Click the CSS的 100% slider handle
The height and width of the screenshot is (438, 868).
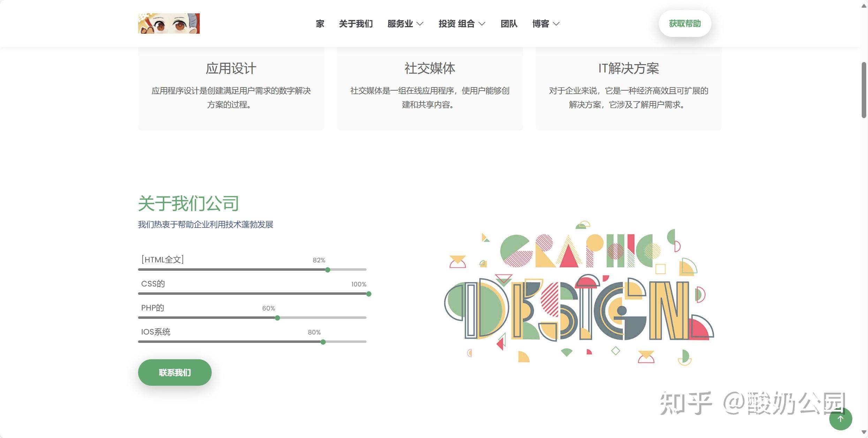(x=369, y=294)
